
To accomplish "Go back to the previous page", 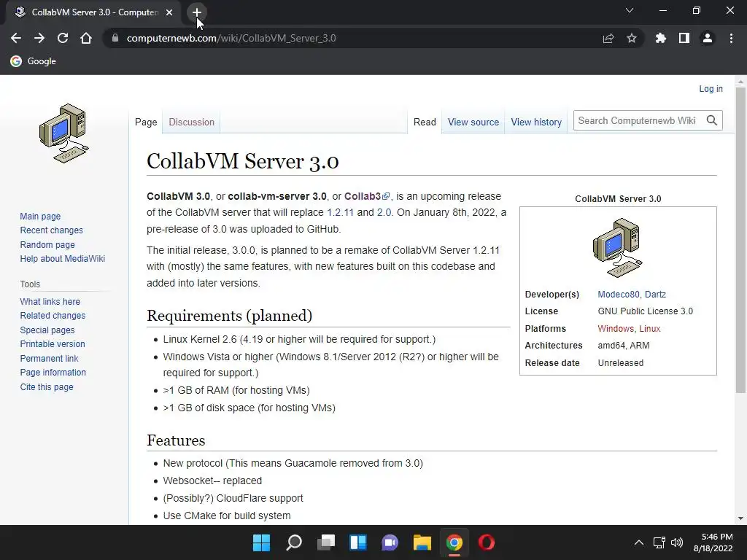I will 16,38.
